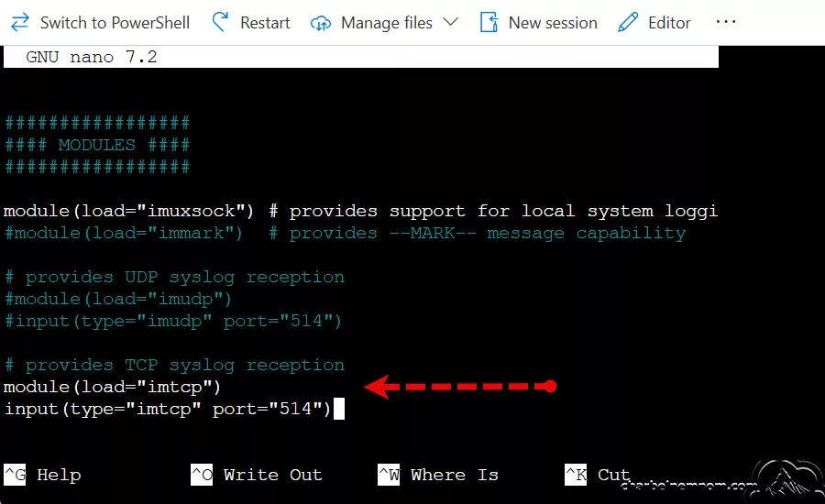
Task: Start a New session via its label
Action: click(x=553, y=23)
